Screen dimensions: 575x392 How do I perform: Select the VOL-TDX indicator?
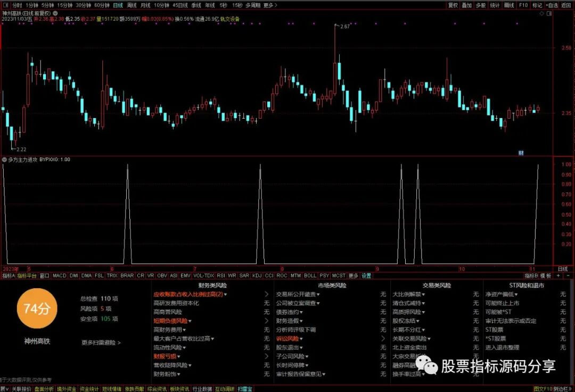click(203, 276)
